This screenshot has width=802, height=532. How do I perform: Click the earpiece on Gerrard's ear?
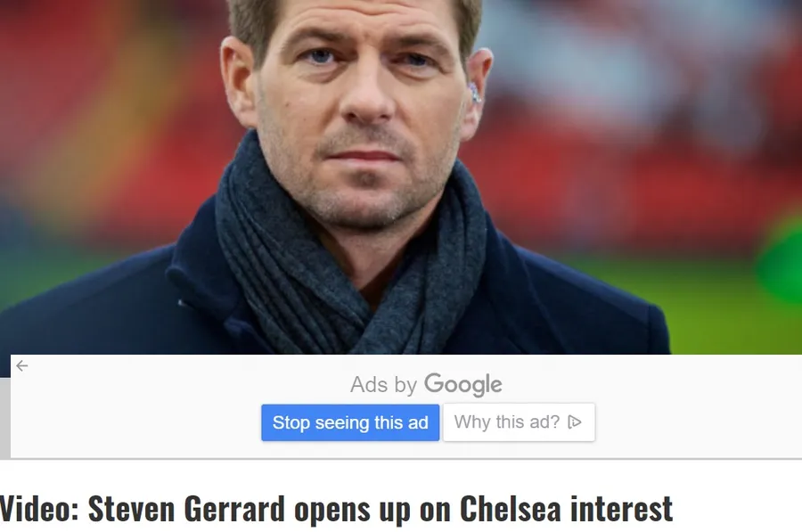click(x=475, y=93)
